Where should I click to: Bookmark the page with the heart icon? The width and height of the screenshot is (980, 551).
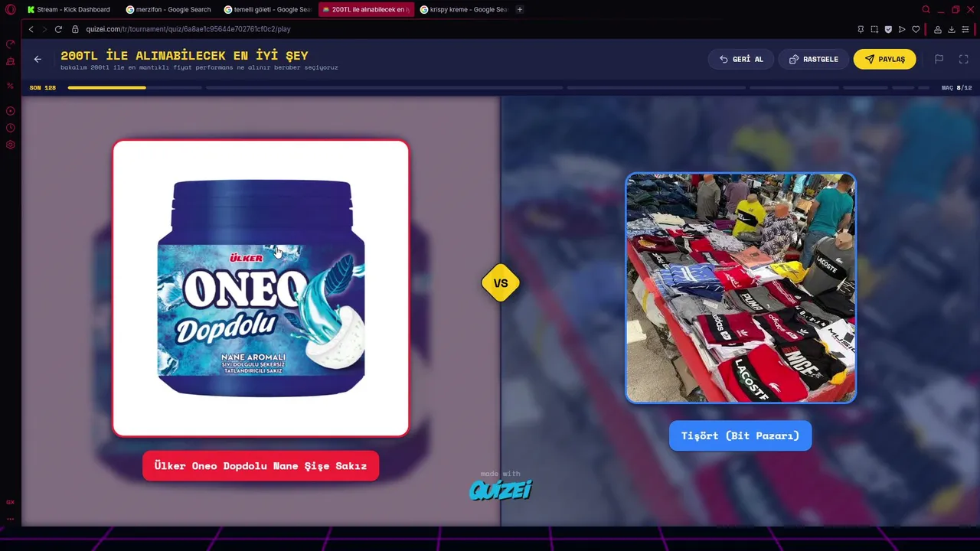pyautogui.click(x=916, y=29)
